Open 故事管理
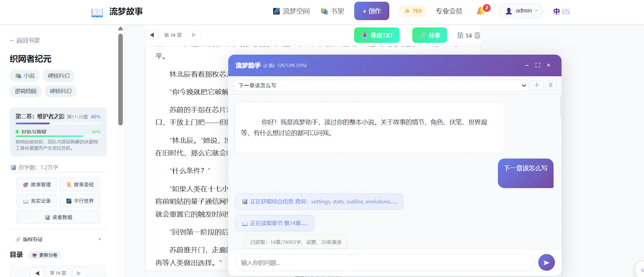Viewport: 644px width, 277px height. tap(37, 185)
